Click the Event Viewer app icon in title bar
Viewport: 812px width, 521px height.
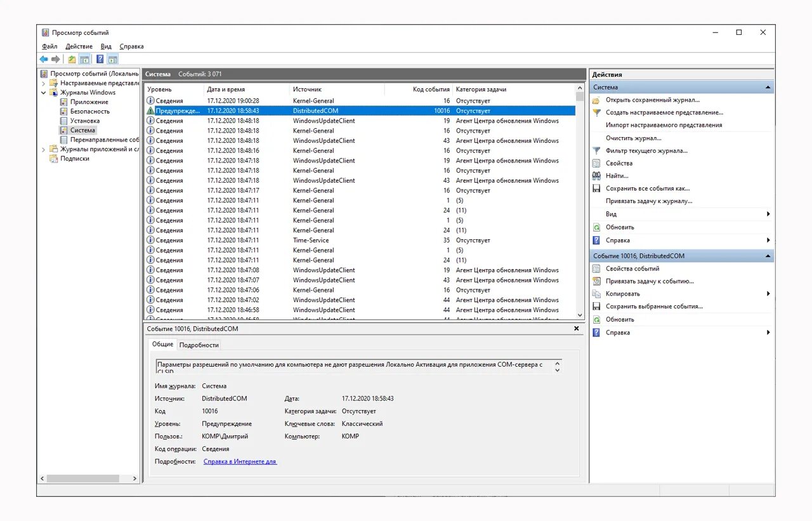pyautogui.click(x=45, y=32)
